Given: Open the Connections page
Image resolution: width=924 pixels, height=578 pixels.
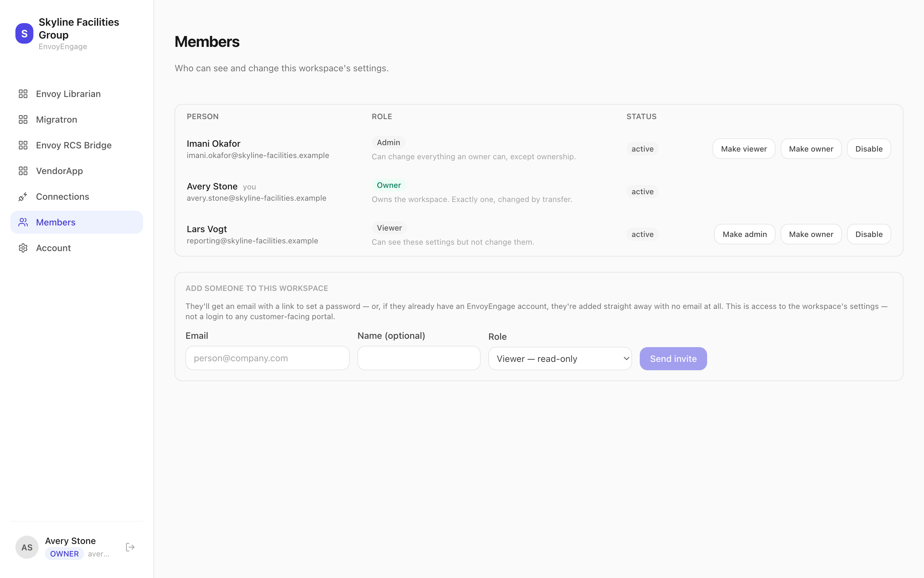Looking at the screenshot, I should [76, 197].
